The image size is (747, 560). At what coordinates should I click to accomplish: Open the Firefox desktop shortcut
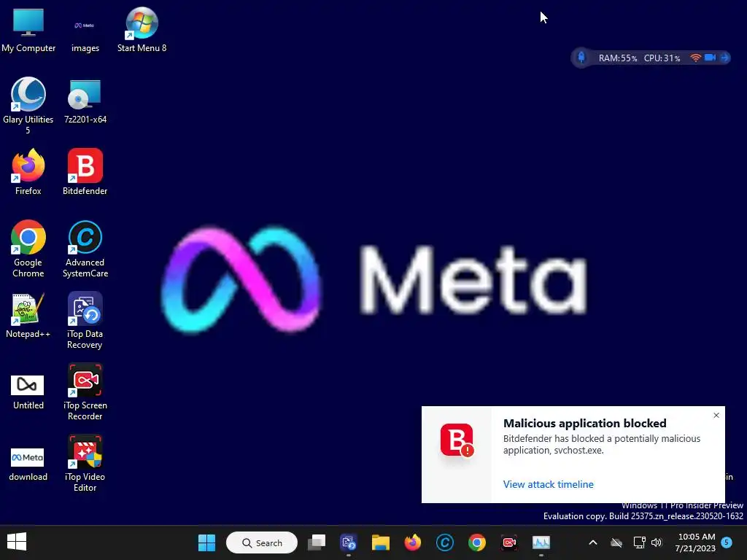tap(28, 172)
